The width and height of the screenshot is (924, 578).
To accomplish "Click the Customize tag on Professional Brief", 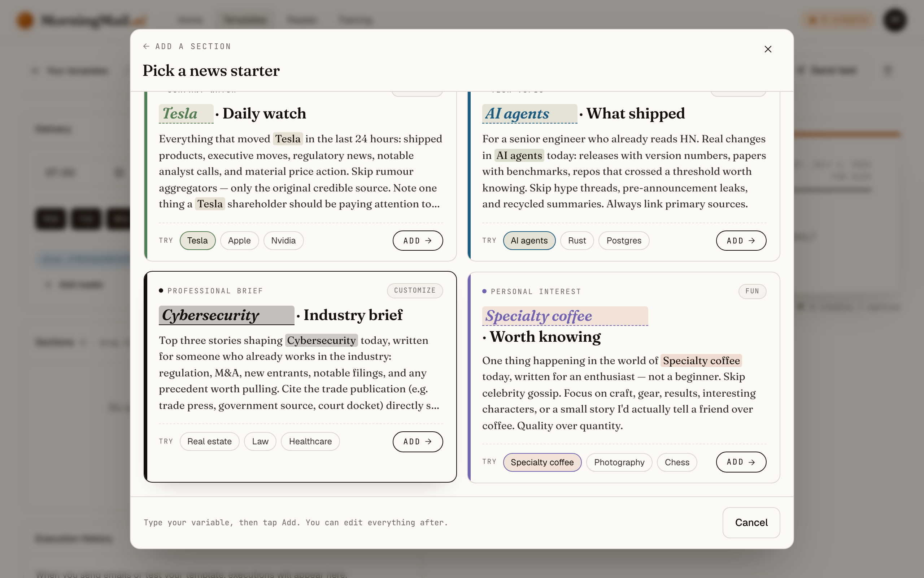I will coord(415,290).
